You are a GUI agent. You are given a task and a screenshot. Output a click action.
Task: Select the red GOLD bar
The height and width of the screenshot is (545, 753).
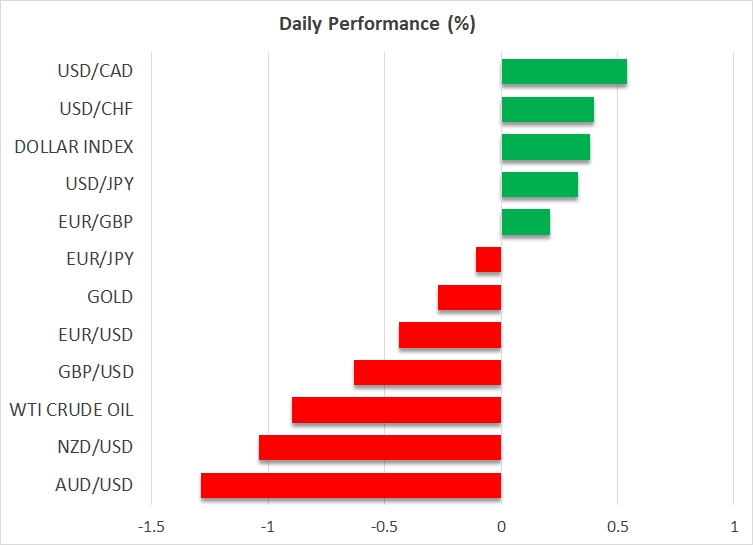pos(469,297)
